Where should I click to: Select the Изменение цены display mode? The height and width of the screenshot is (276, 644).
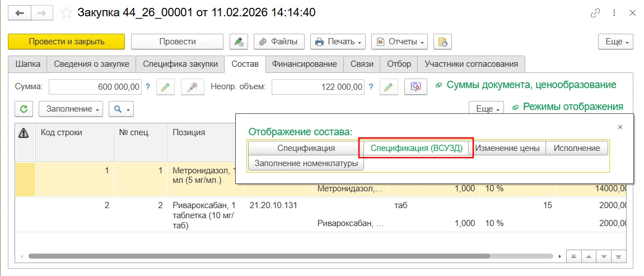tap(507, 148)
